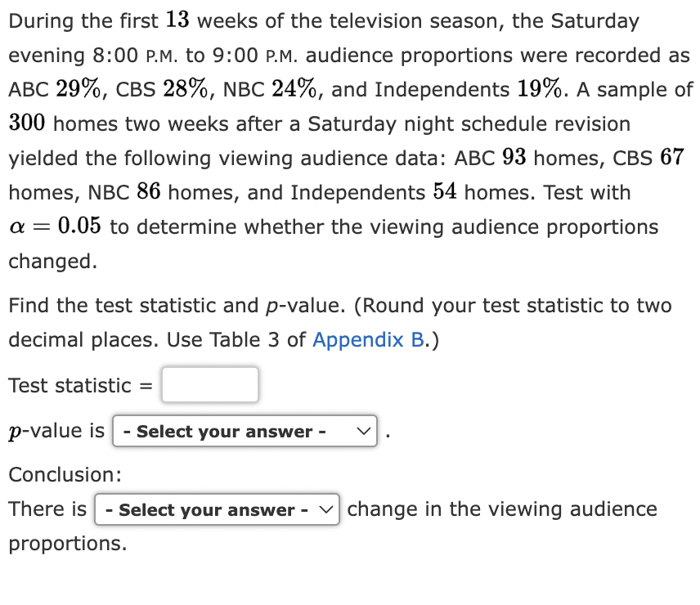700x605 pixels.
Task: Click inside the empty test statistic field
Action: tap(209, 384)
